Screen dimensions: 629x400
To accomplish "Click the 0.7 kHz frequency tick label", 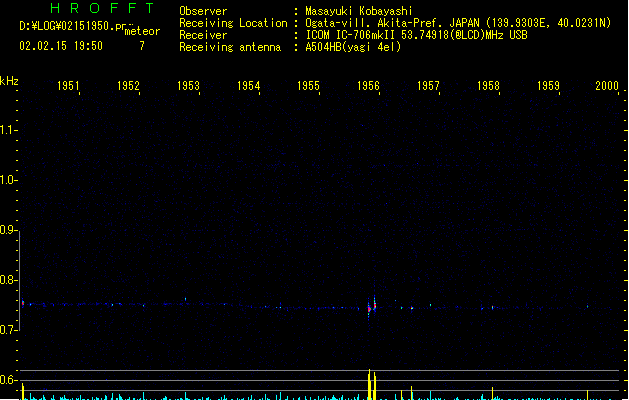I will (x=7, y=330).
